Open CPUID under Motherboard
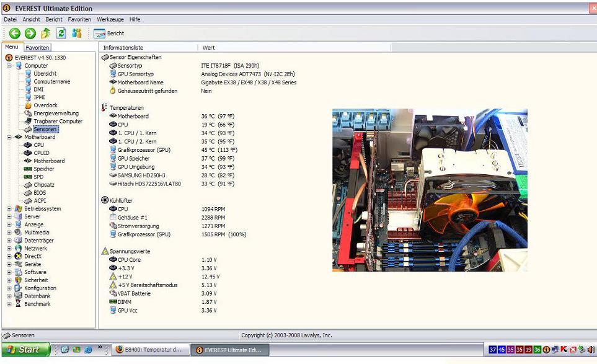Viewport: 597px width, 364px height. tap(42, 153)
